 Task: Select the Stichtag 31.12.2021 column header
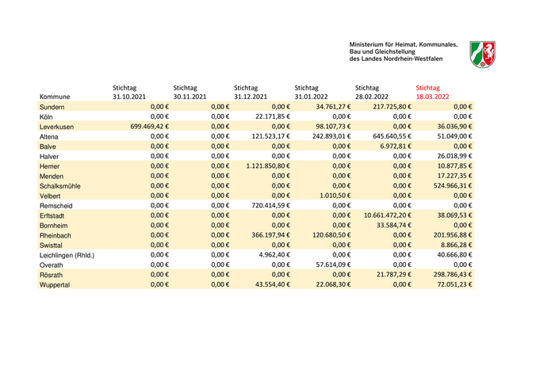tap(251, 92)
